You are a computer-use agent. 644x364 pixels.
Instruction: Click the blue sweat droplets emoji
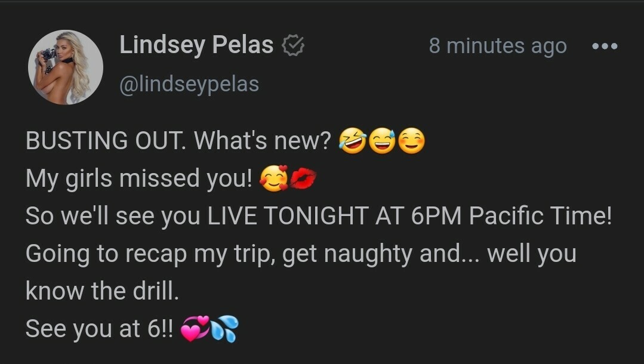click(224, 328)
